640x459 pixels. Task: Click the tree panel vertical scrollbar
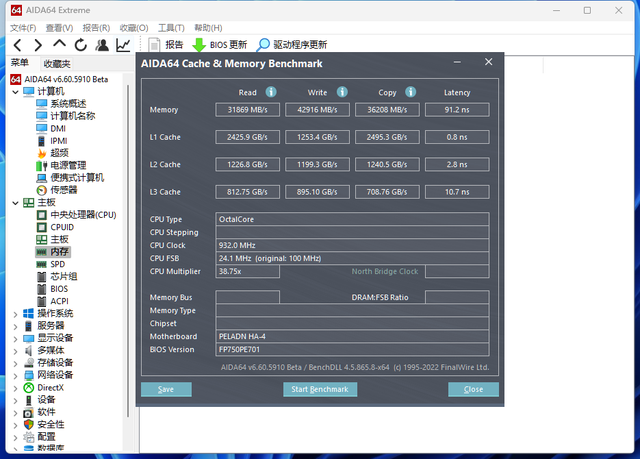pos(128,251)
